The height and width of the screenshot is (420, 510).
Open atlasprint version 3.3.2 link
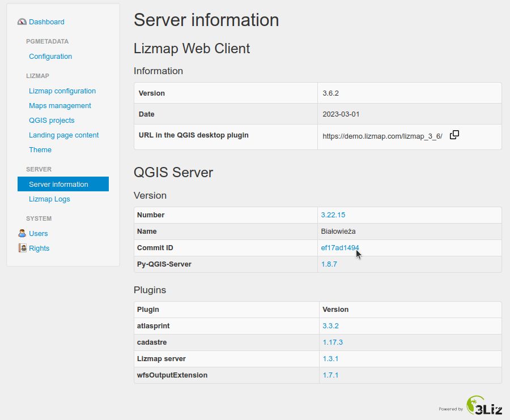click(330, 326)
